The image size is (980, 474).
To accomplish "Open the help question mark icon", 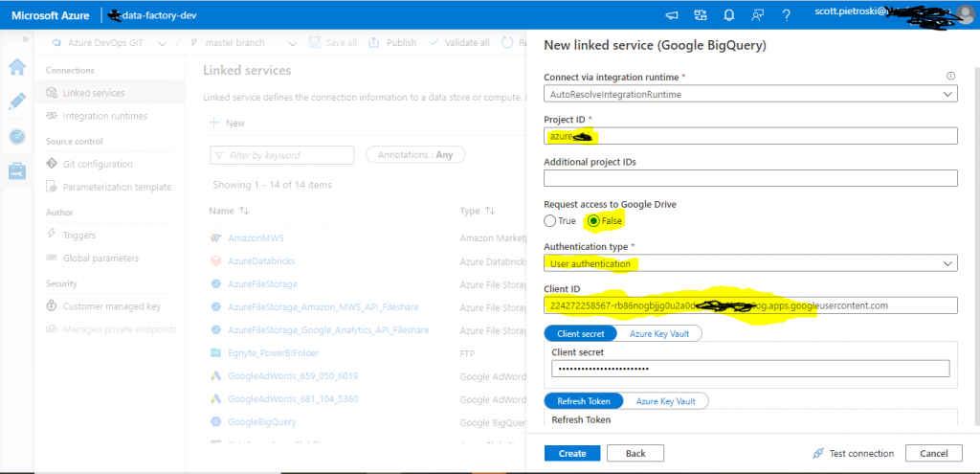I will click(x=787, y=15).
